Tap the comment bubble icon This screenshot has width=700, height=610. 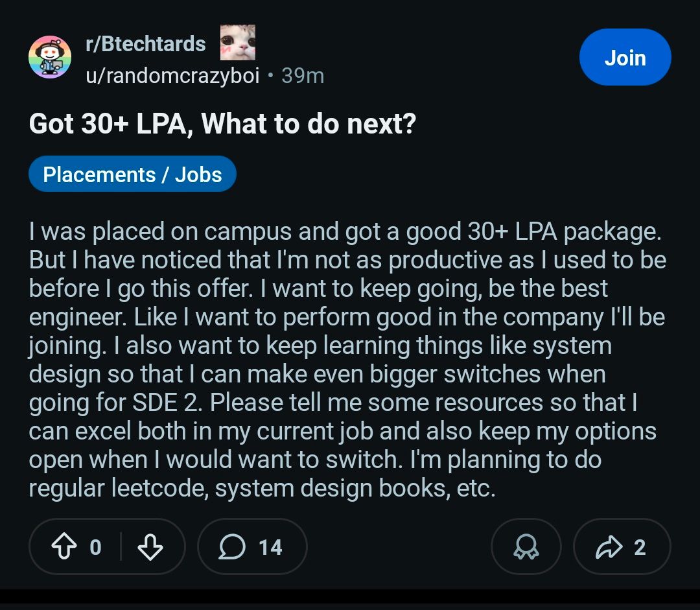(x=231, y=548)
